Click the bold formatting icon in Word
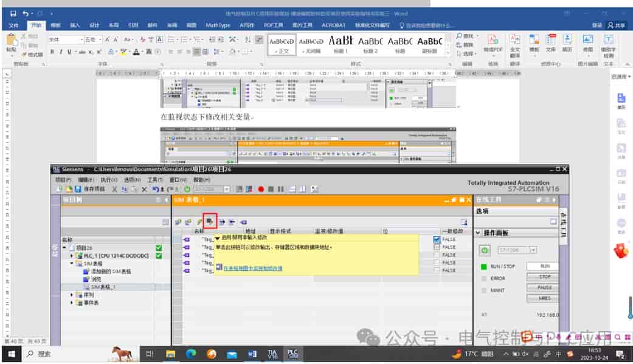633x364 pixels. tap(52, 52)
